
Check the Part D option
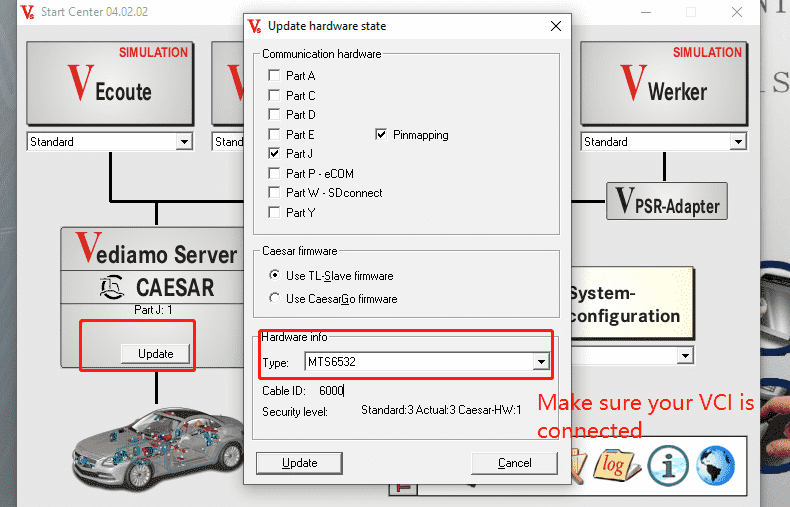tap(274, 114)
